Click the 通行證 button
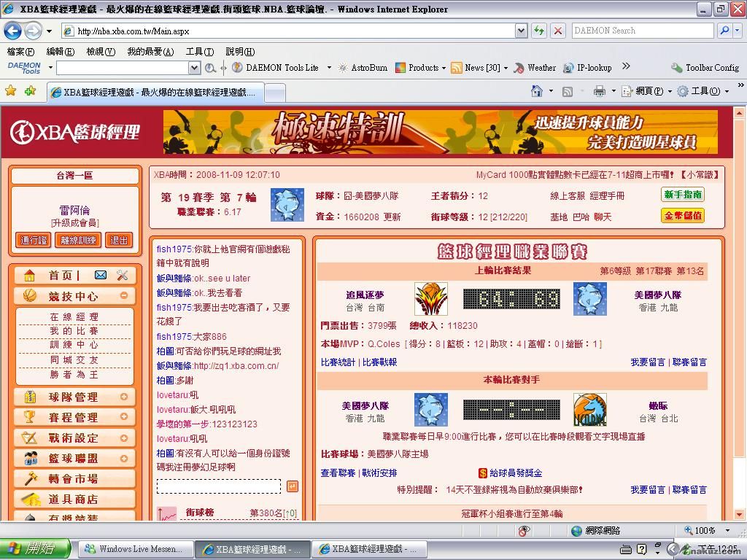The image size is (747, 560). coord(34,240)
